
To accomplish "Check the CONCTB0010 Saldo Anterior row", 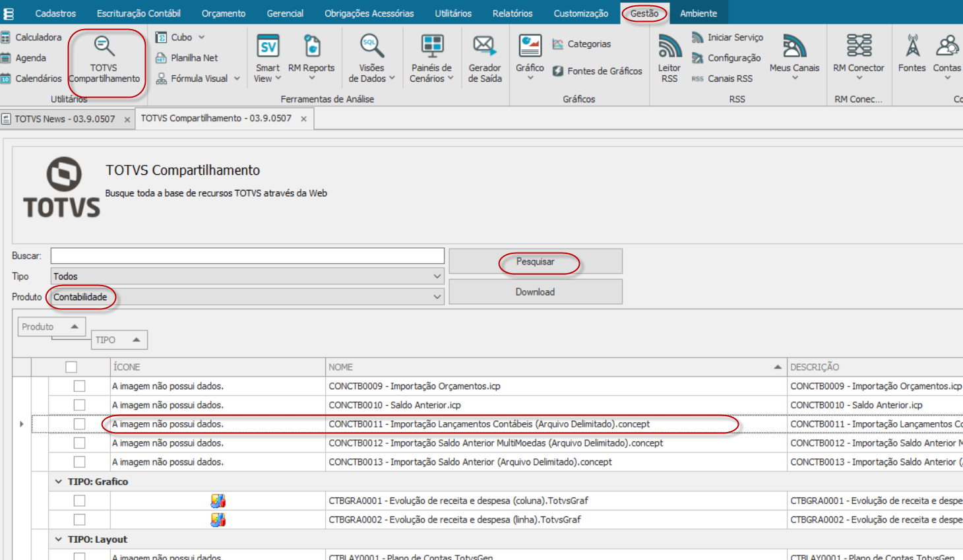I will click(x=79, y=405).
